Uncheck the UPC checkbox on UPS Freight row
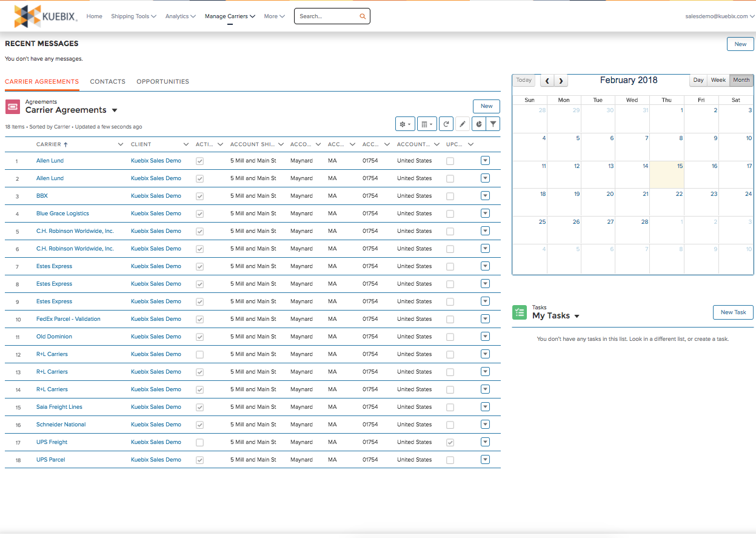Viewport: 756px width, 538px height. point(450,442)
